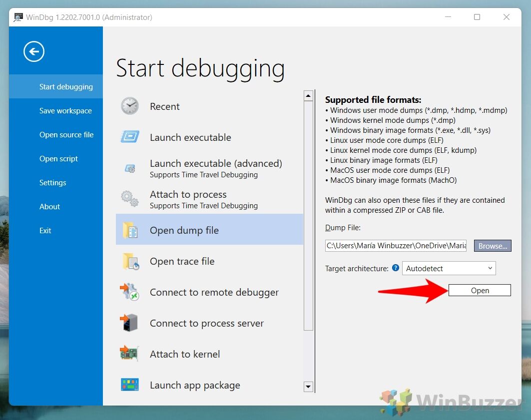This screenshot has height=420, width=531.
Task: Click into the Dump File path field
Action: (x=396, y=246)
